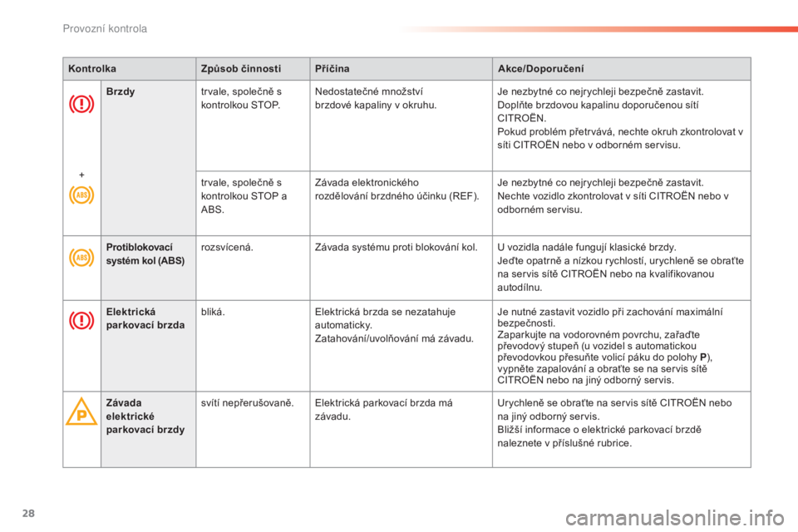Select the Kontrolka column header

point(130,69)
